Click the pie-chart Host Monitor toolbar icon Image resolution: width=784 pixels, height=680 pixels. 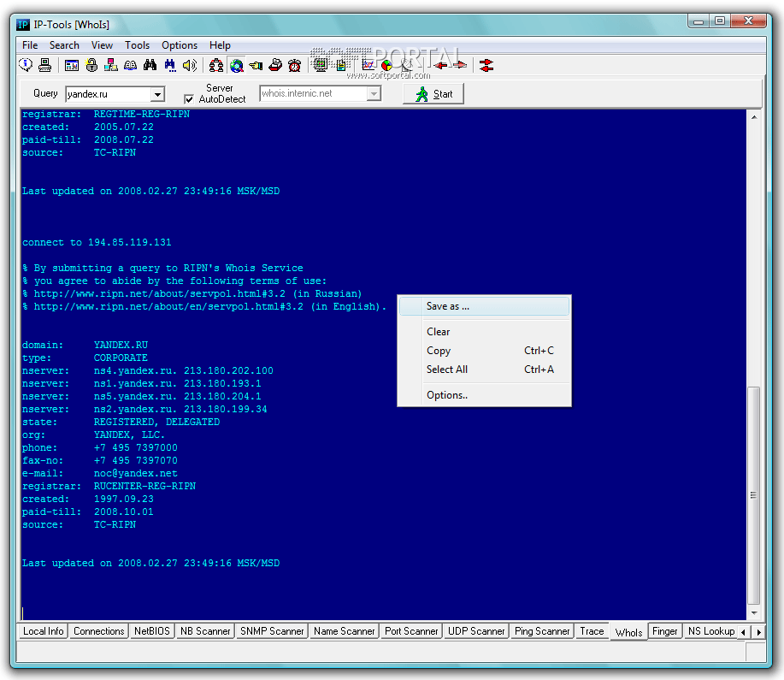(387, 65)
